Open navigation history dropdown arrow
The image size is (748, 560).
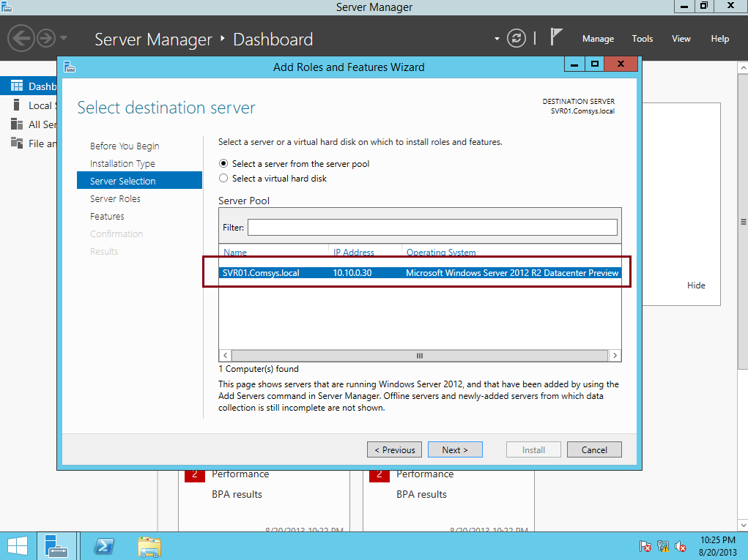[x=64, y=38]
